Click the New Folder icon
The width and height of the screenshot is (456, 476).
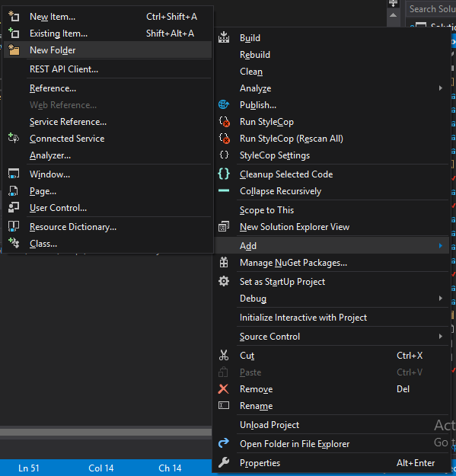coord(14,50)
